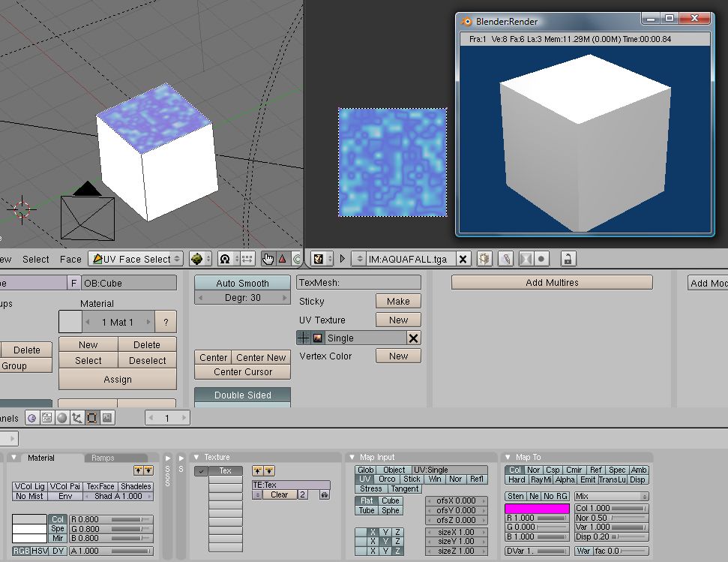Click the Deselect material button
This screenshot has height=562, width=728.
tap(147, 360)
